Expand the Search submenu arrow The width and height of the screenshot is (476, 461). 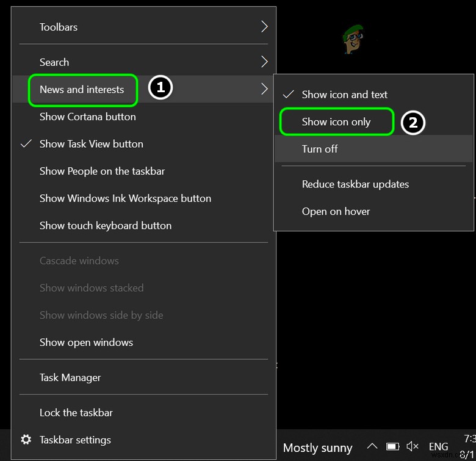click(x=264, y=62)
